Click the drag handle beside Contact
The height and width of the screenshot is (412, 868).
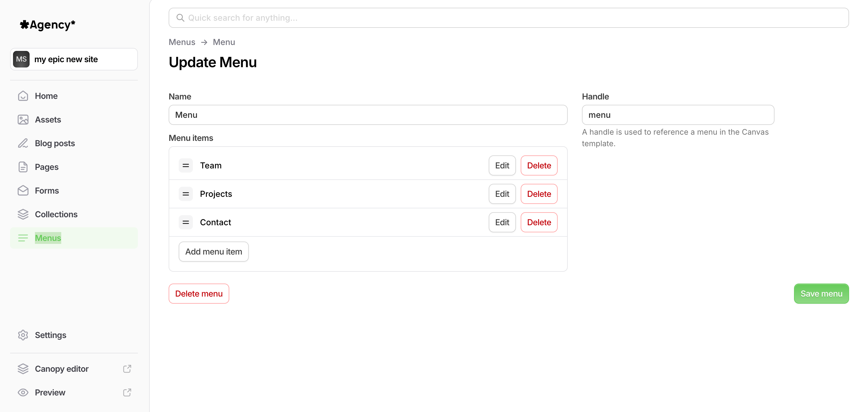click(186, 222)
